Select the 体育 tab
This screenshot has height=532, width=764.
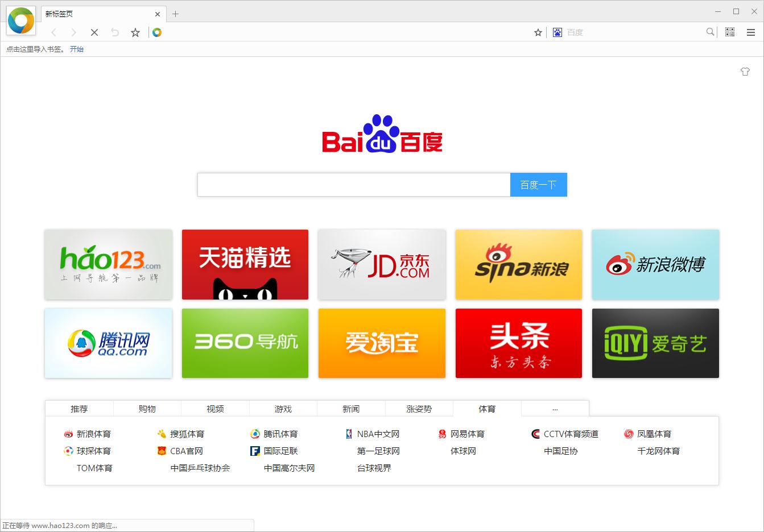tap(487, 409)
